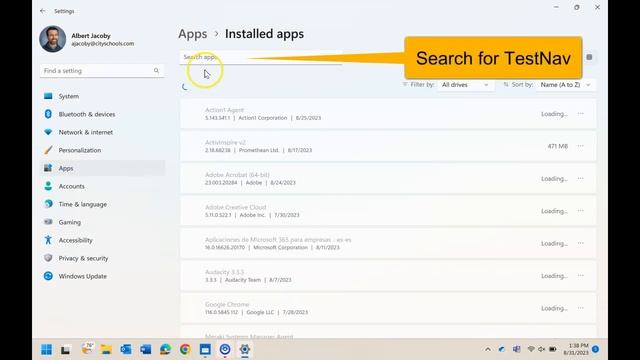The image size is (640, 360).
Task: Click the controller icon beside Gaming
Action: coord(48,222)
